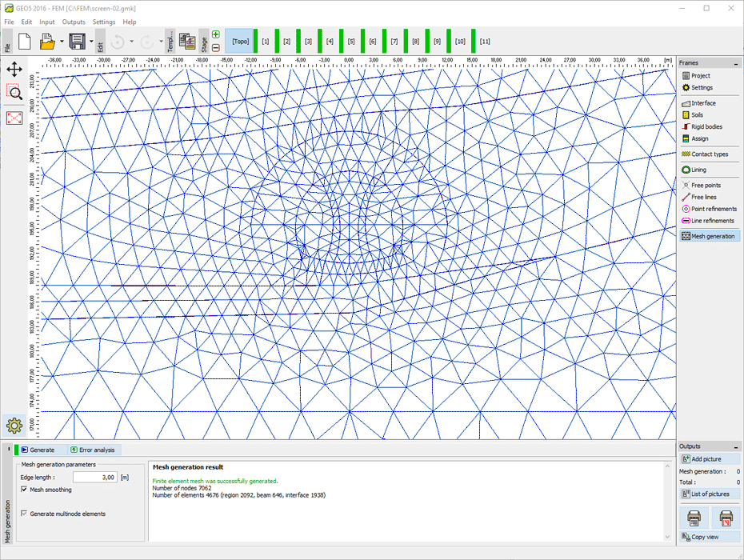Open the view settings gear icon

click(14, 426)
